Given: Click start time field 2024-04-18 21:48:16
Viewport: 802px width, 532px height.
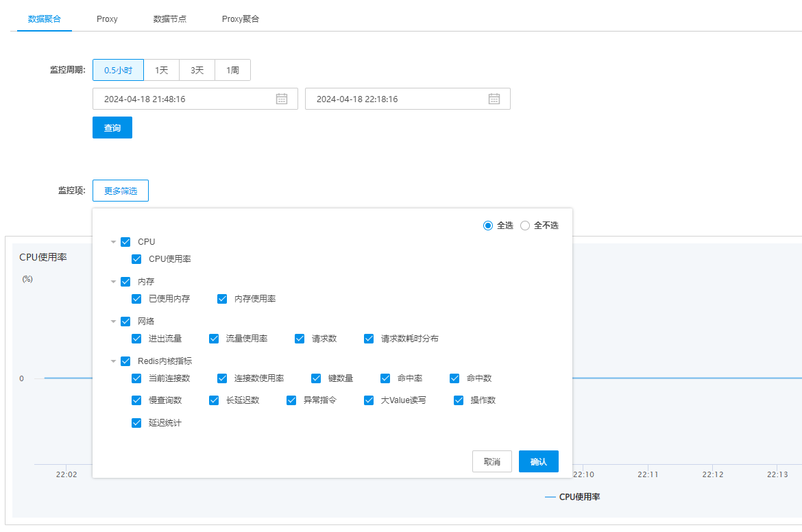Looking at the screenshot, I should pos(195,99).
